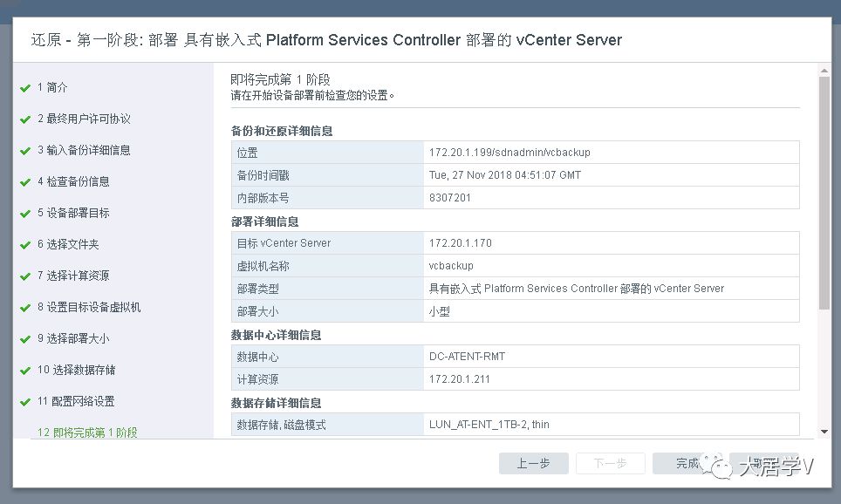Click the scrollbar down arrow
The width and height of the screenshot is (841, 504).
coord(824,431)
